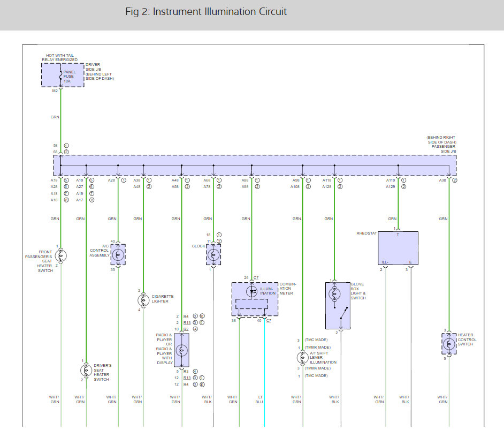This screenshot has width=504, height=430.
Task: Click the 'DRIVER'S SEAT HEATER SWITCH' label
Action: coord(103,372)
